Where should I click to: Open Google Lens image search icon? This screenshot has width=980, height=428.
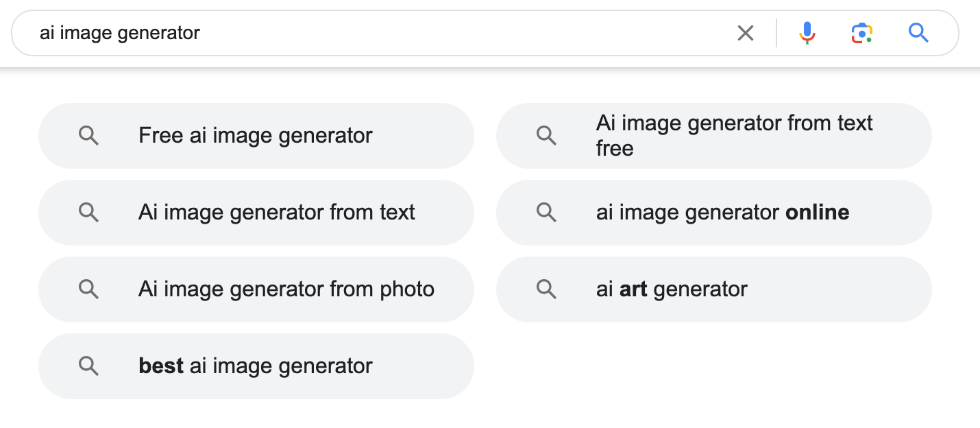point(862,33)
